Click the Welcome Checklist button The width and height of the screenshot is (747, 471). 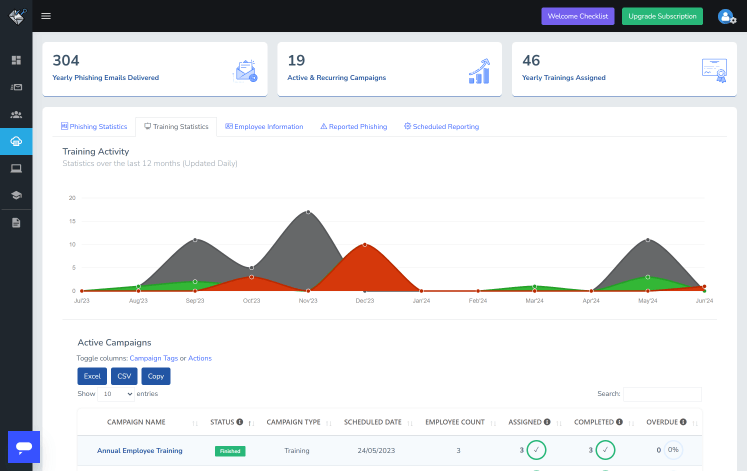pos(578,16)
